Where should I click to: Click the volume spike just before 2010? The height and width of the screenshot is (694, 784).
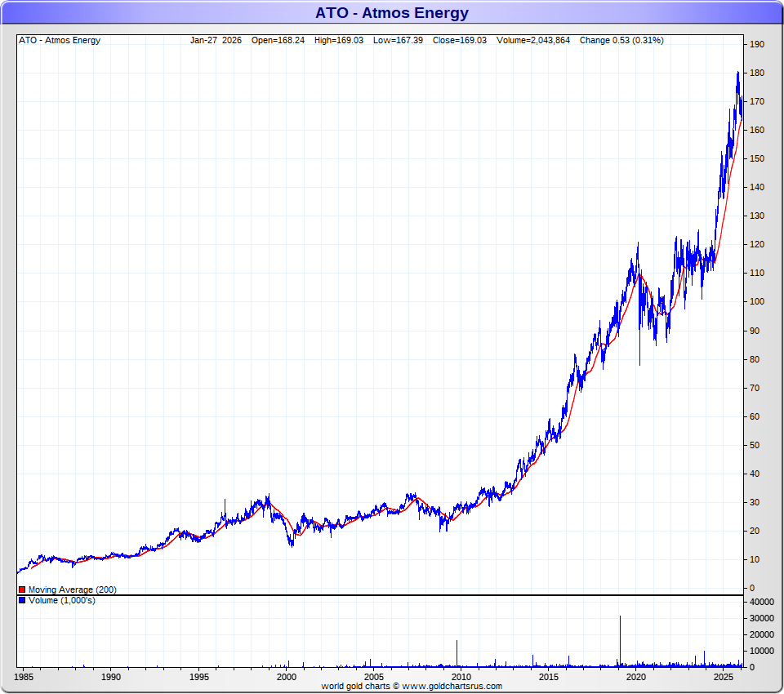[457, 653]
